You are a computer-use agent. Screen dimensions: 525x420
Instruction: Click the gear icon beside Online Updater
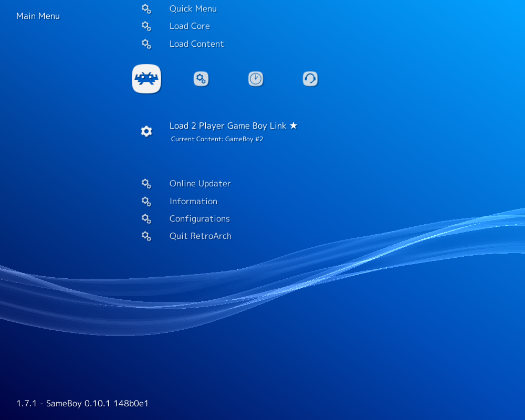tap(146, 184)
